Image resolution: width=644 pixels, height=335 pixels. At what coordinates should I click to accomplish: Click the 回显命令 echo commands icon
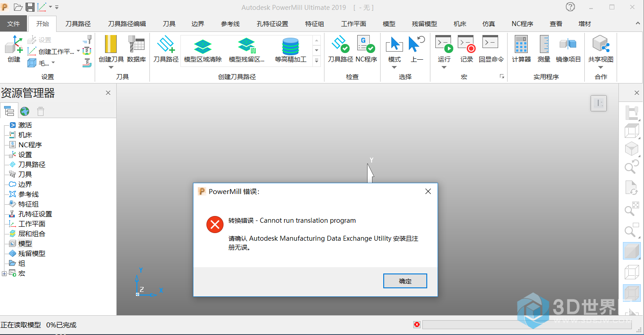point(491,43)
